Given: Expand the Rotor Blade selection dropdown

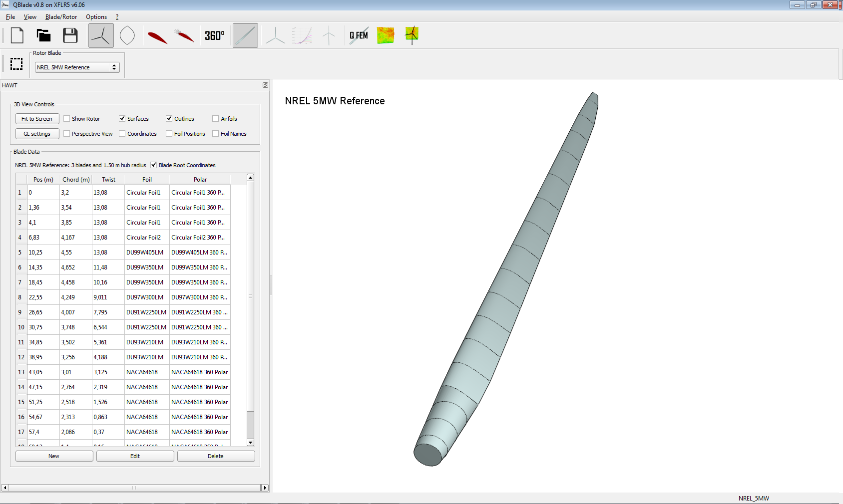Looking at the screenshot, I should click(x=77, y=67).
